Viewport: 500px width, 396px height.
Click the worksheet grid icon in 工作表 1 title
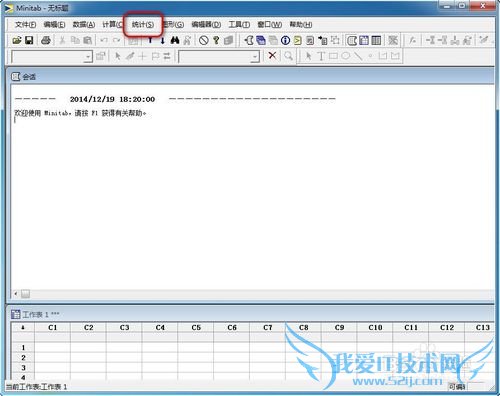click(15, 314)
